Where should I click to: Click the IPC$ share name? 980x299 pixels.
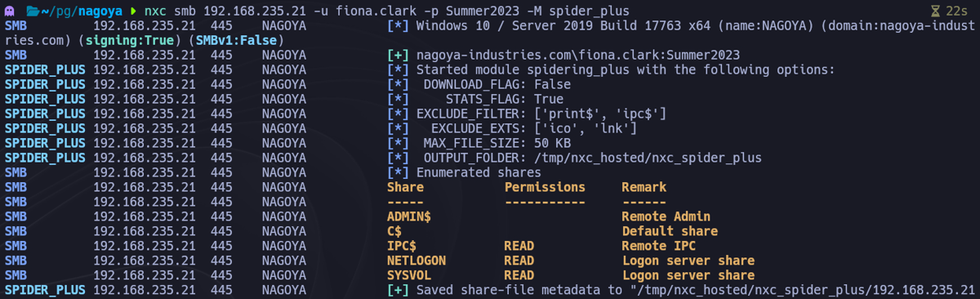(x=402, y=247)
